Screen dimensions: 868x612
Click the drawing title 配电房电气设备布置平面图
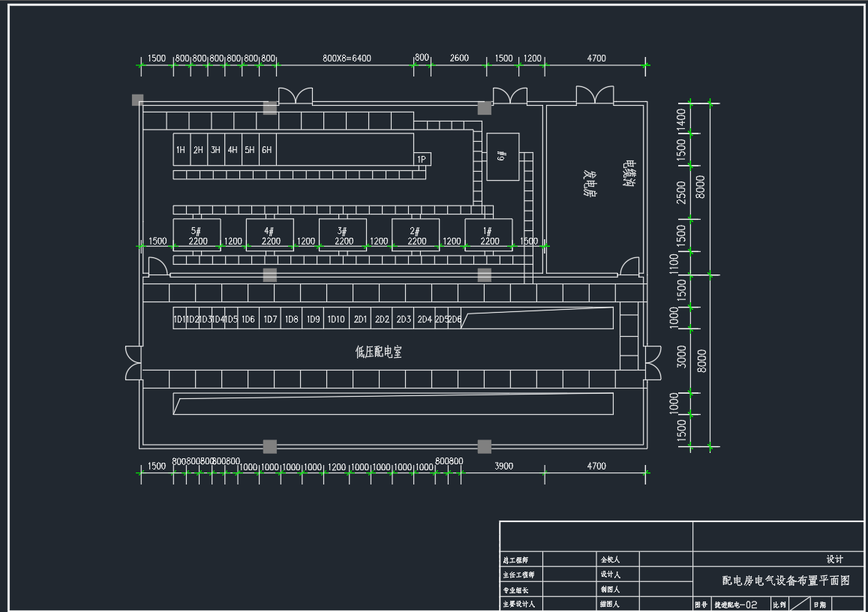785,580
